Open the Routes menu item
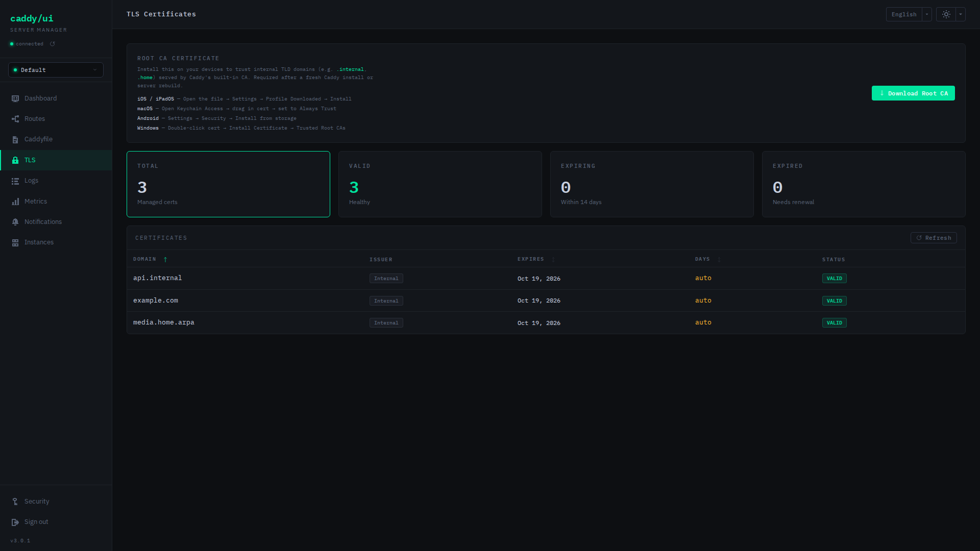 56,119
